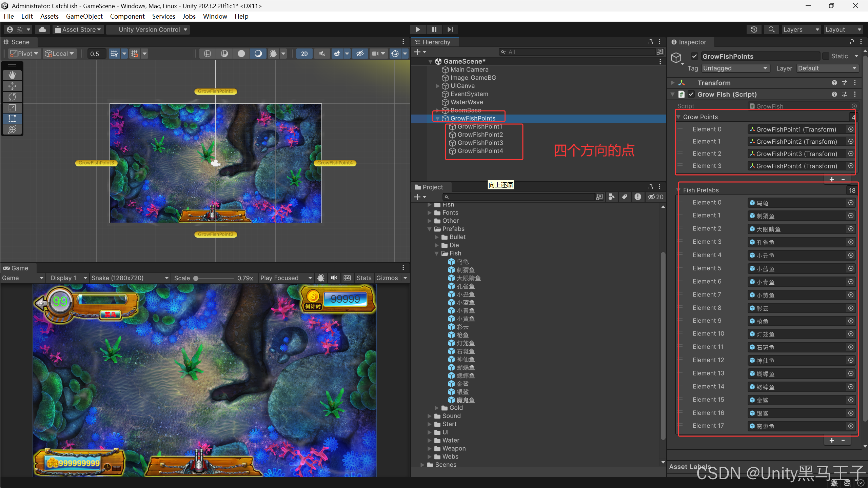Viewport: 868px width, 488px height.
Task: Select the Rect Transform tool
Action: coord(12,119)
